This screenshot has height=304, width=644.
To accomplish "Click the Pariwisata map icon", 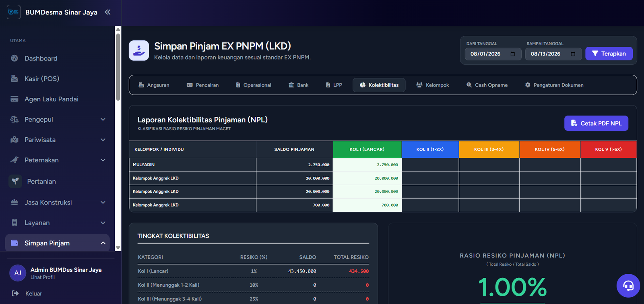I will pos(14,140).
